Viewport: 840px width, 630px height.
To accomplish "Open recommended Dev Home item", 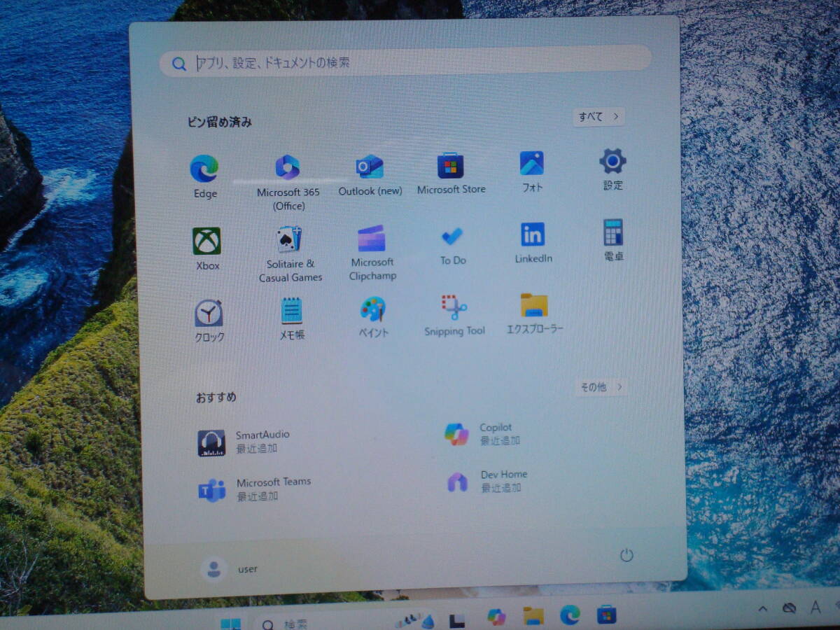I will click(487, 481).
